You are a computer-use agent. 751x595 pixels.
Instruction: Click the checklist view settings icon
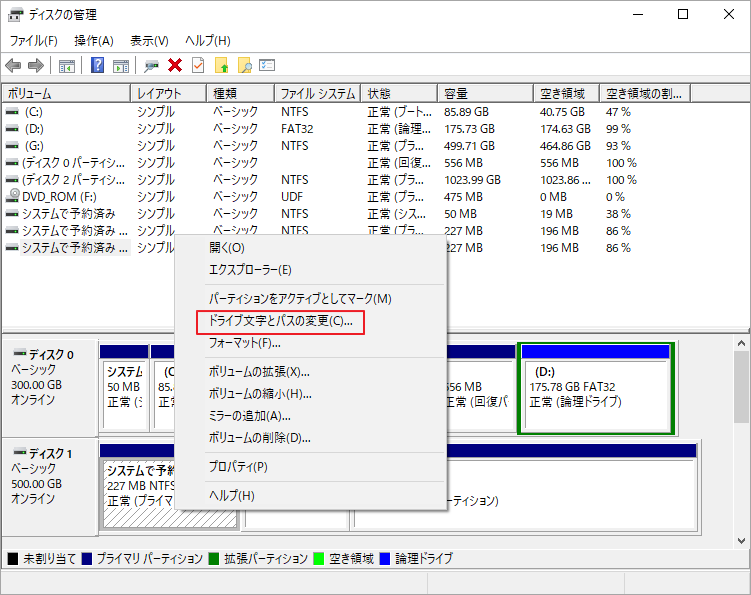pos(267,65)
